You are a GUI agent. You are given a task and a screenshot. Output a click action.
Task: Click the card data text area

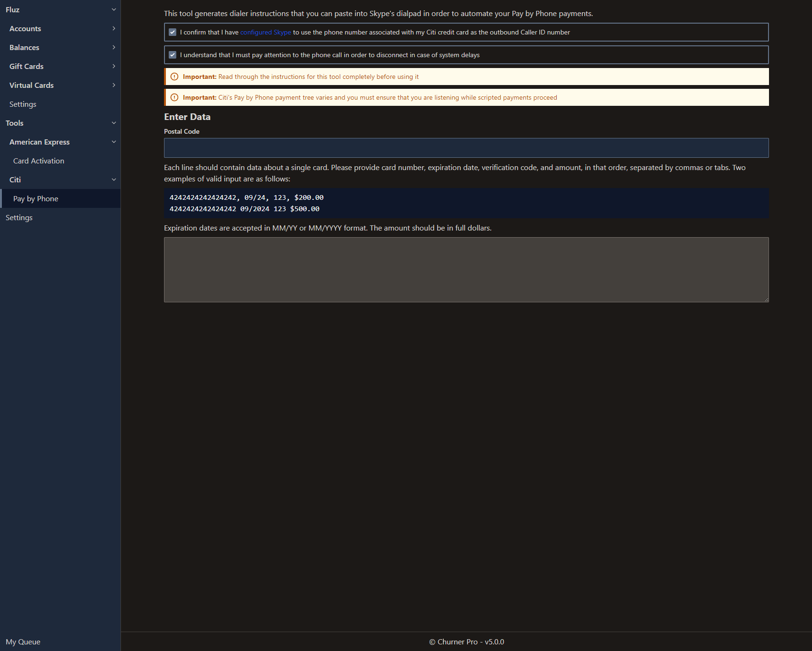point(466,269)
